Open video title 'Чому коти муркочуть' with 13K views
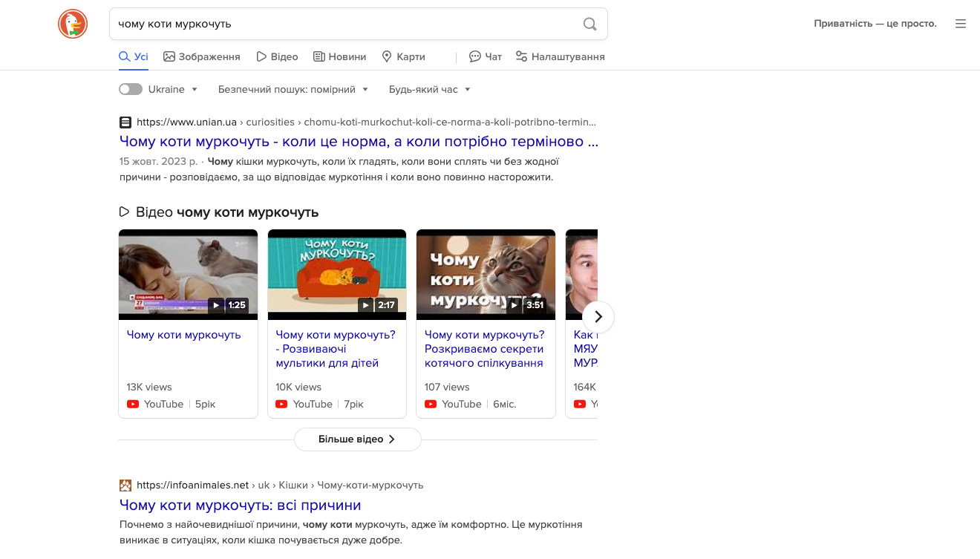The width and height of the screenshot is (980, 559). click(183, 335)
